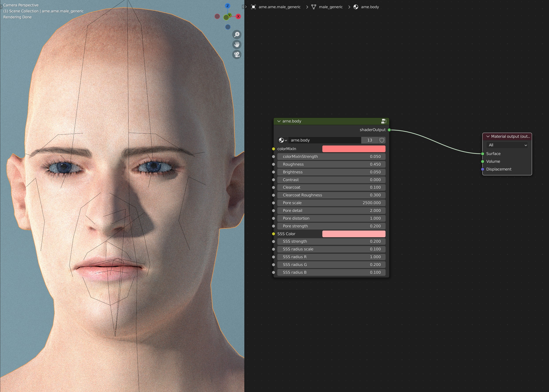Click the user count 13 button
This screenshot has height=392, width=549.
click(x=370, y=140)
